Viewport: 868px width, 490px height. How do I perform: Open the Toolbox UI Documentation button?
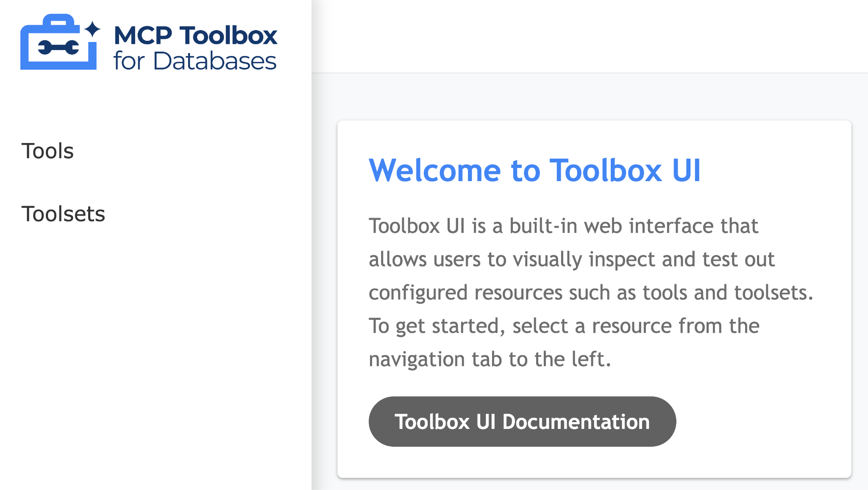[522, 422]
